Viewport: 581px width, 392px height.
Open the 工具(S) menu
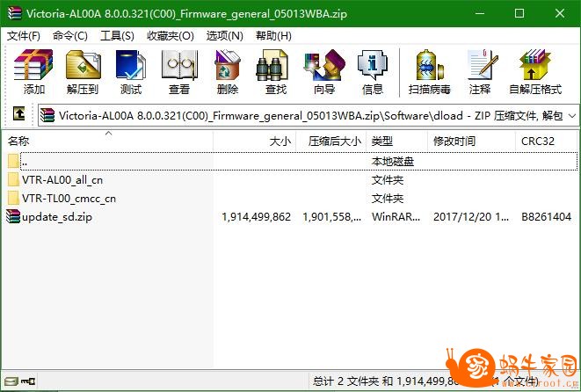tap(117, 36)
